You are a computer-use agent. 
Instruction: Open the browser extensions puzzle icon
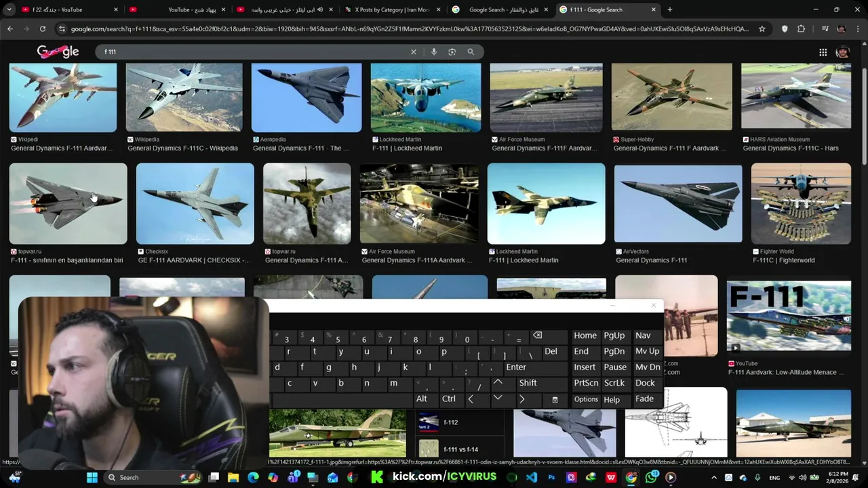[x=801, y=29]
